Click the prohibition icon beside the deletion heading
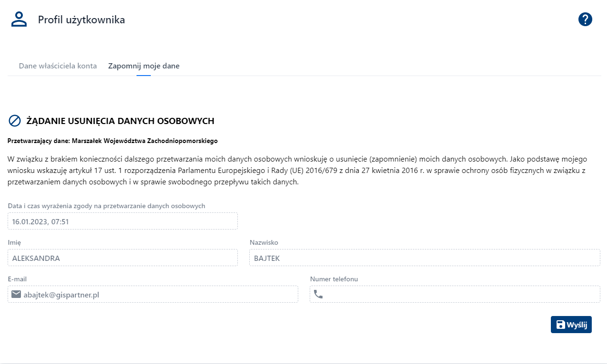The height and width of the screenshot is (364, 607). point(15,121)
